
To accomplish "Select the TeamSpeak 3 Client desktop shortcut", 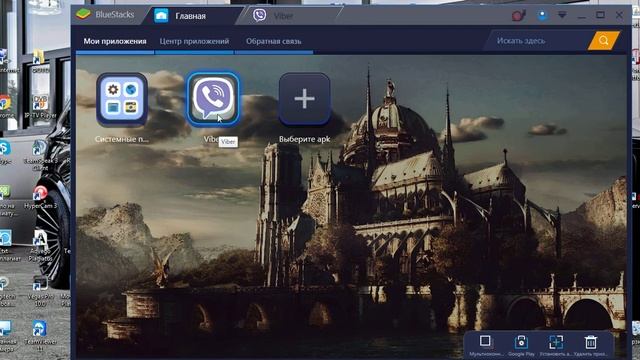I will 40,154.
